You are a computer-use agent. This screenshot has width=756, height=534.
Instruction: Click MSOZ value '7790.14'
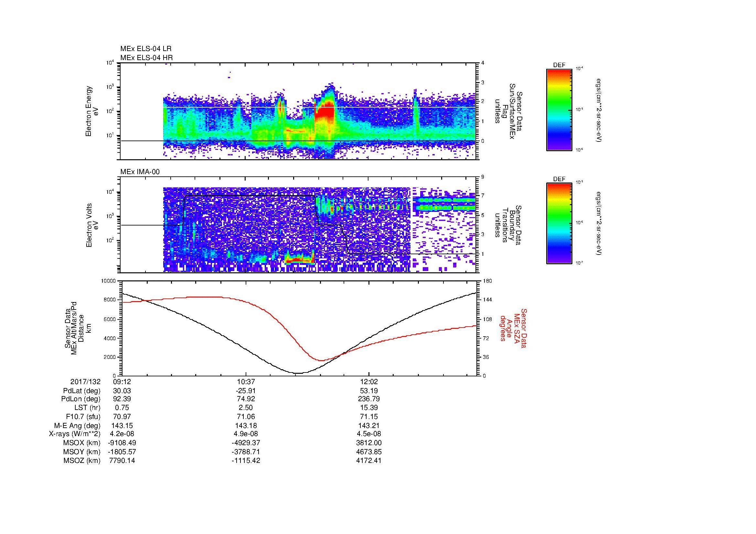click(x=122, y=461)
